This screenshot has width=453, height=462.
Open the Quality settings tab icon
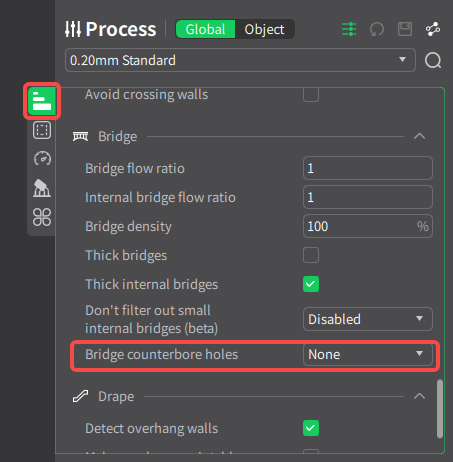tap(42, 101)
